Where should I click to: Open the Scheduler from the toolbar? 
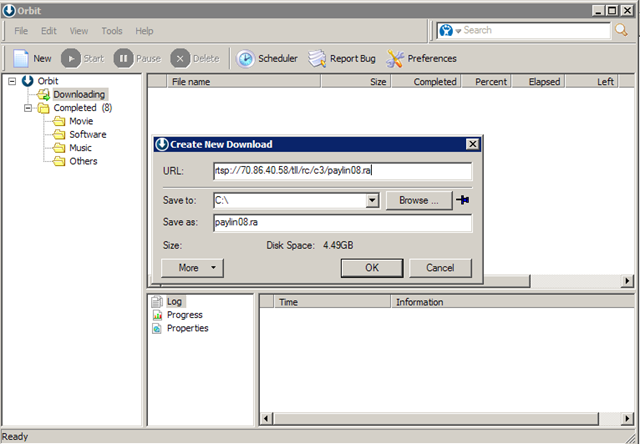click(267, 59)
